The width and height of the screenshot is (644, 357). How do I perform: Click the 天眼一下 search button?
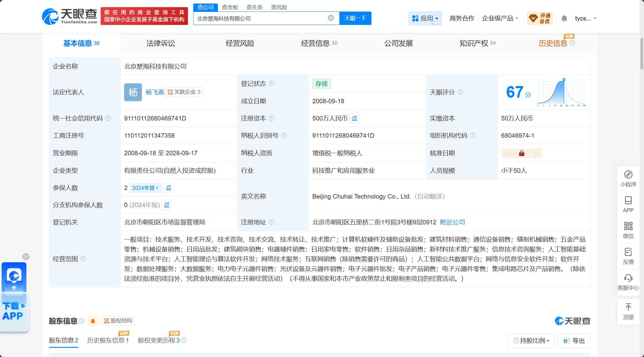point(355,18)
